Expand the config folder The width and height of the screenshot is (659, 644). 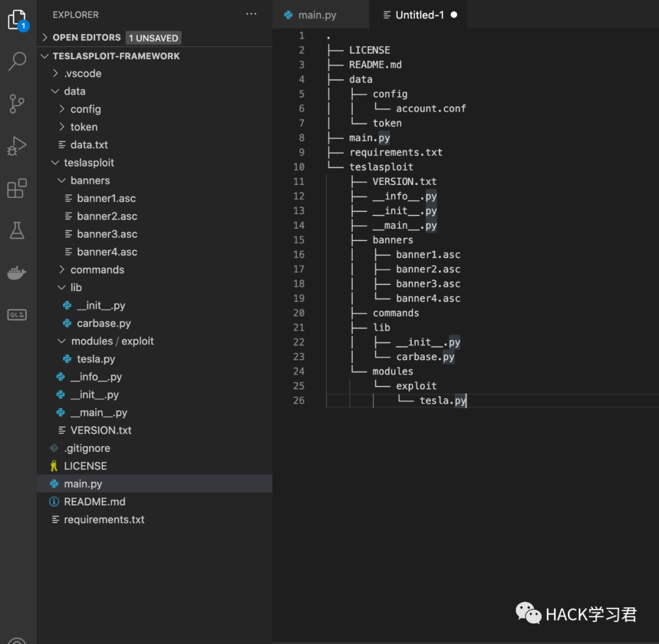click(x=62, y=109)
